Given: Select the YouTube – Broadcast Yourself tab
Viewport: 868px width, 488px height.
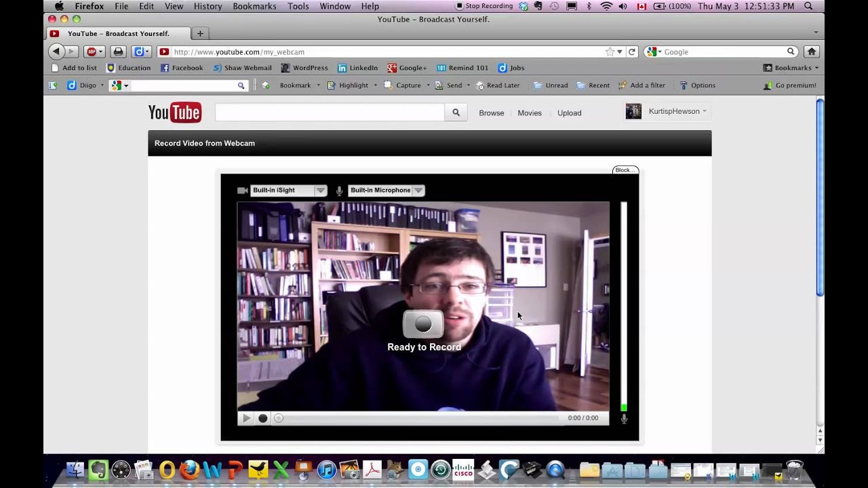Looking at the screenshot, I should [x=118, y=33].
